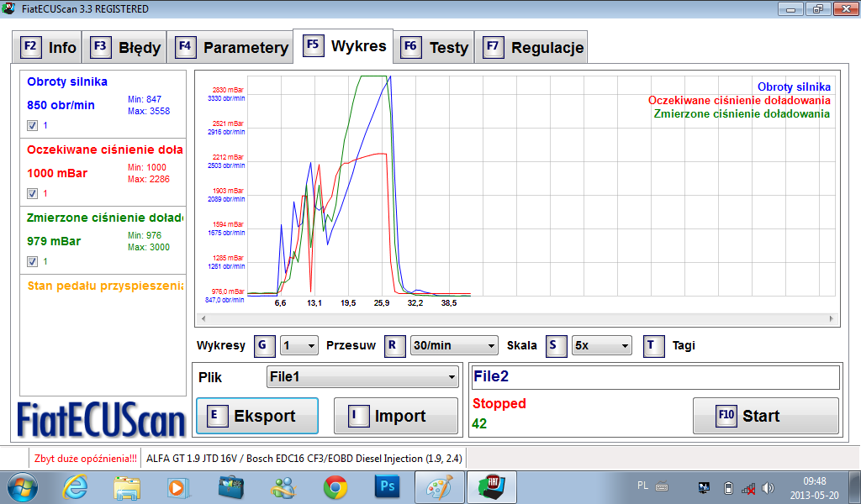Select the Wykres tab
Image resolution: width=861 pixels, height=504 pixels.
[x=343, y=46]
